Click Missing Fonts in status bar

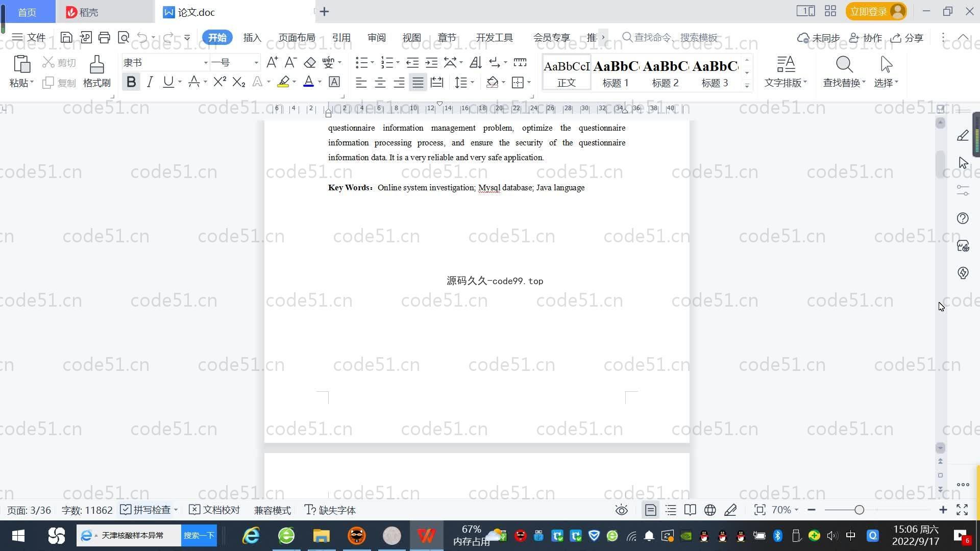tap(330, 510)
